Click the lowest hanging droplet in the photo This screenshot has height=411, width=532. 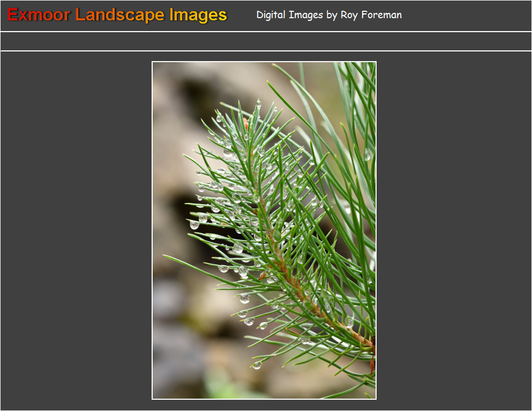point(257,365)
